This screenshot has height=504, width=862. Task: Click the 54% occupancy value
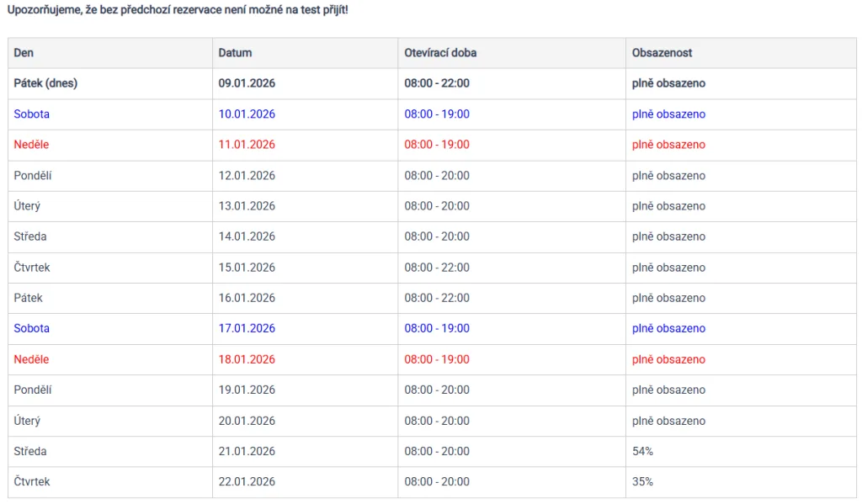tap(642, 452)
